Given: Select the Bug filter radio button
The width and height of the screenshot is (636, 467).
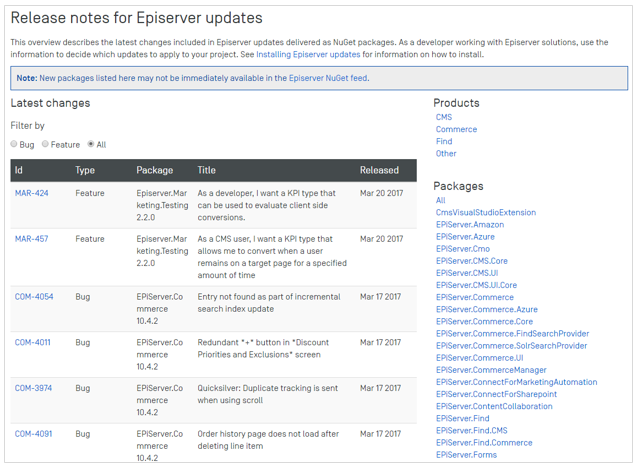Looking at the screenshot, I should (x=15, y=145).
